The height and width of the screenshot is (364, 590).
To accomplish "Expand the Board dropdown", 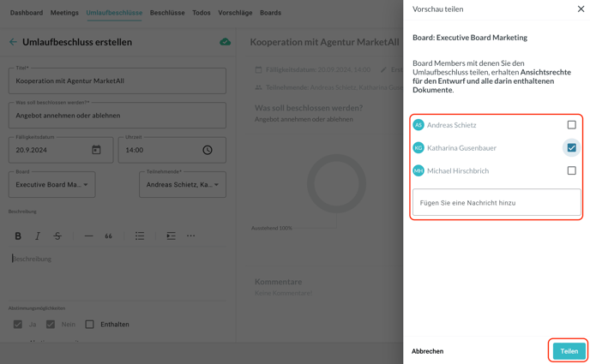I will tap(52, 184).
